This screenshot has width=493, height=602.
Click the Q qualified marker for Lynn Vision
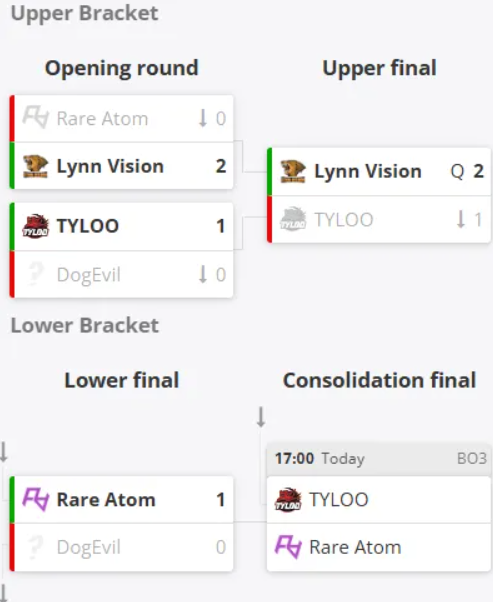457,171
